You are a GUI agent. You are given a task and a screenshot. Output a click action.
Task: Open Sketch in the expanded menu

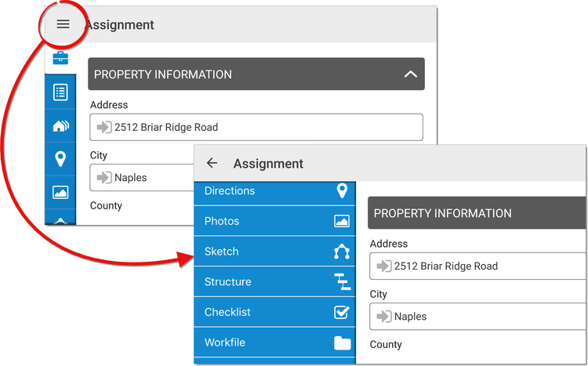tap(274, 252)
